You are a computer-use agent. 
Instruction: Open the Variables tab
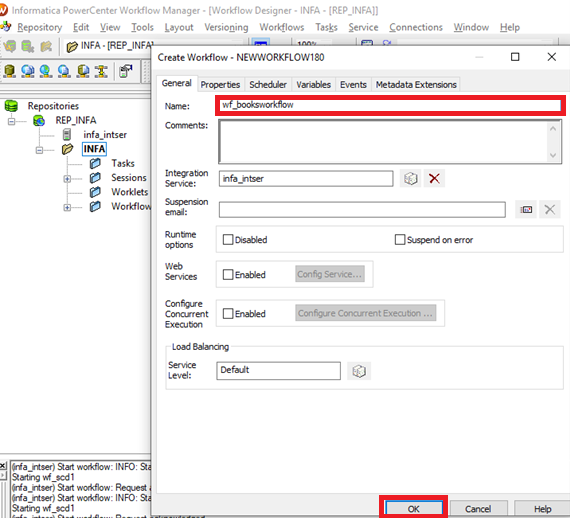(x=313, y=84)
